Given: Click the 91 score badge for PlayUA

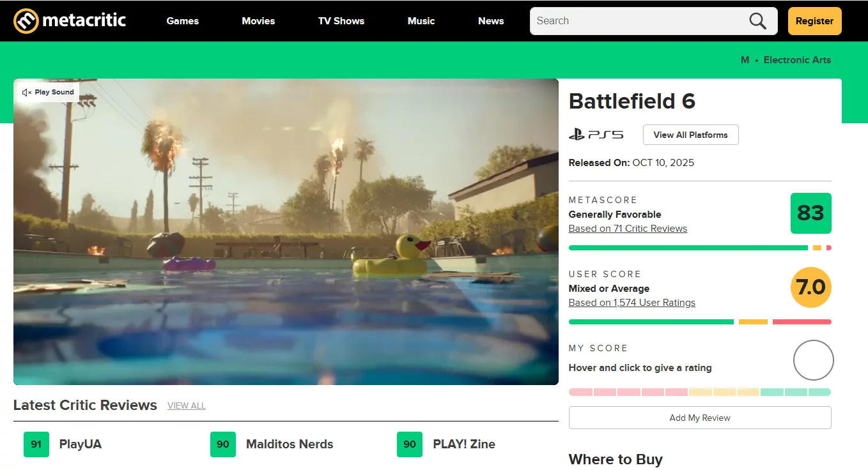Looking at the screenshot, I should tap(36, 444).
